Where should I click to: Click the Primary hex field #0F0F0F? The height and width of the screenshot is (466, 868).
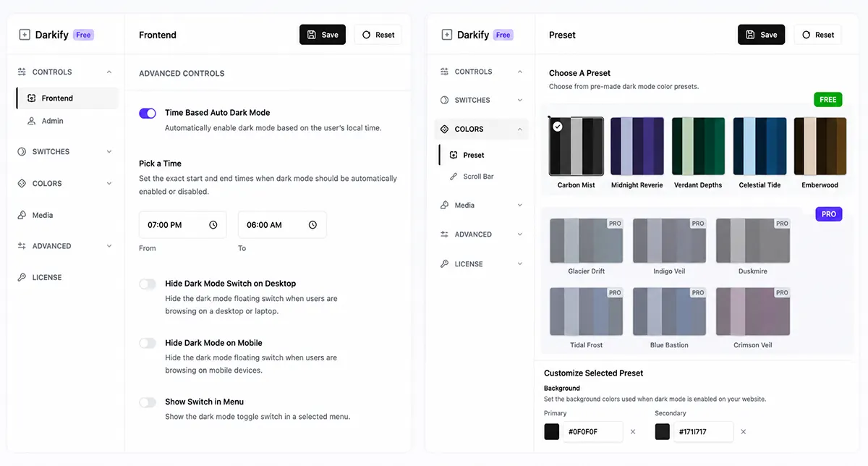pyautogui.click(x=593, y=432)
